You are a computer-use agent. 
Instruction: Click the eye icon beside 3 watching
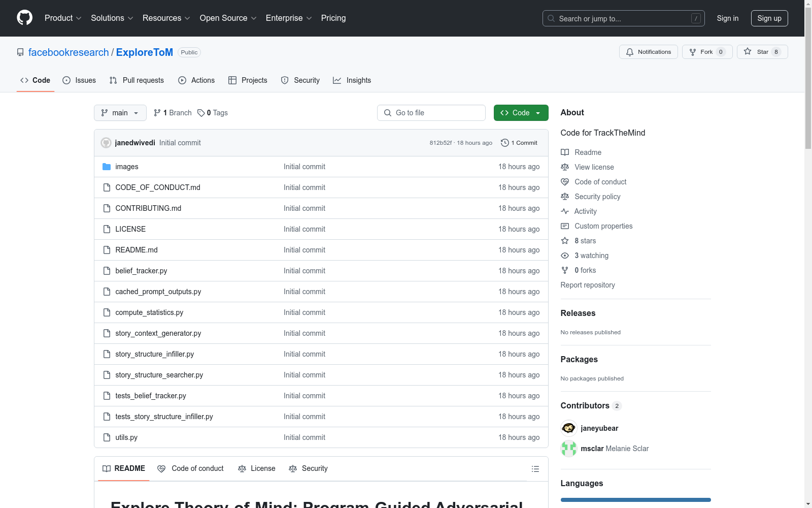[565, 256]
